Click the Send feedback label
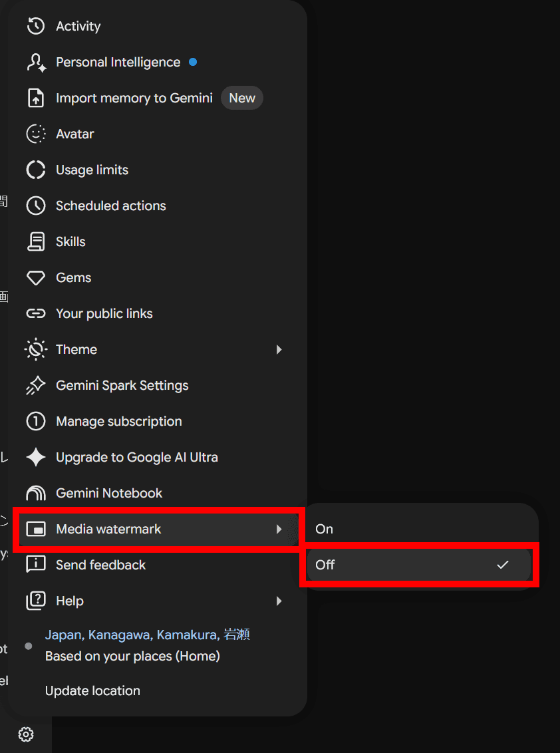 pyautogui.click(x=101, y=565)
